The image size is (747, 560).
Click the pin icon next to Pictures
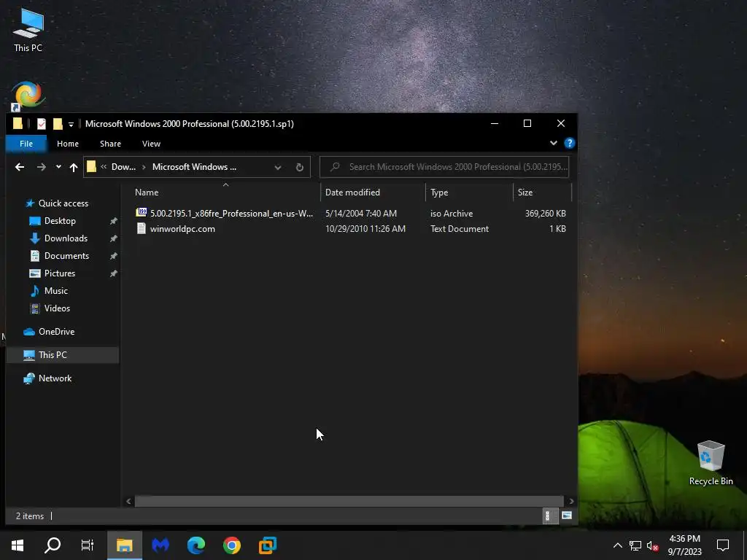point(113,273)
